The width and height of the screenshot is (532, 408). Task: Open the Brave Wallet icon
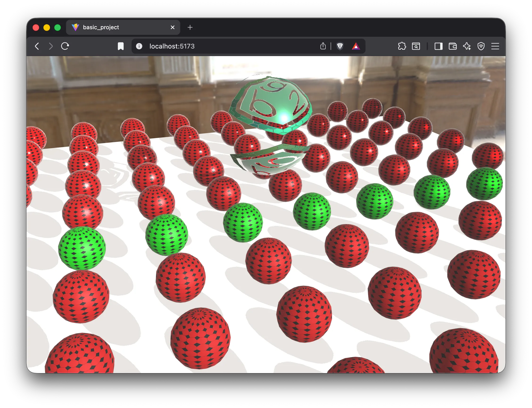pos(453,46)
